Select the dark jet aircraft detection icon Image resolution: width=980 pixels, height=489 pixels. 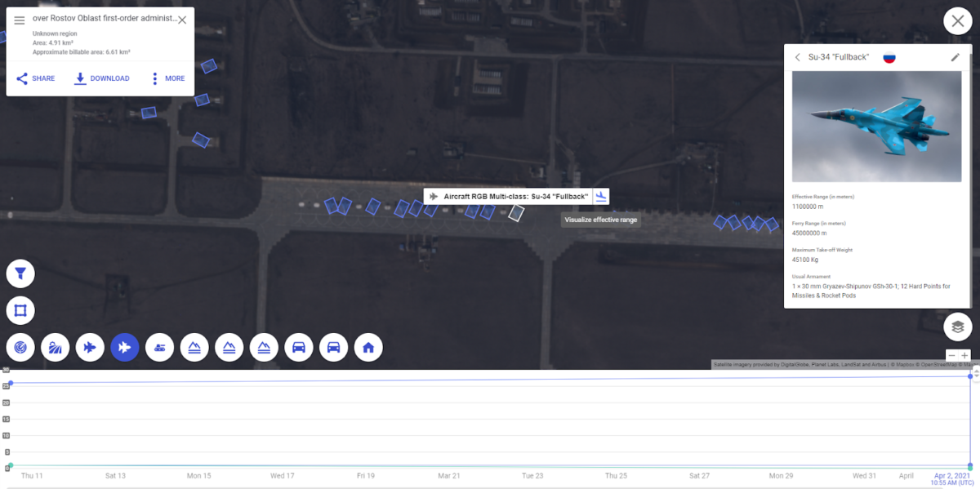(x=90, y=347)
